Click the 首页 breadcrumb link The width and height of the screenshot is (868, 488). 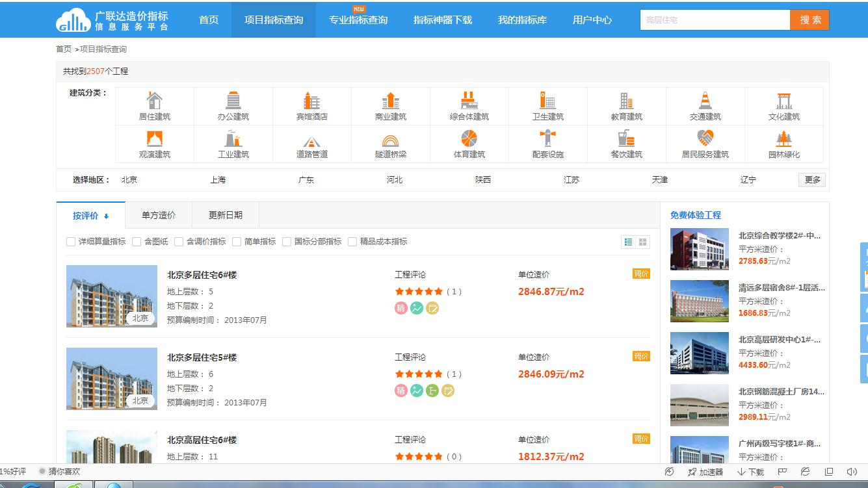coord(64,49)
